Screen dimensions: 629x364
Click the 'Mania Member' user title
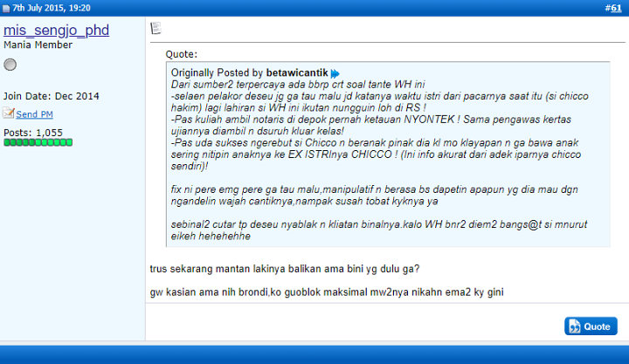[x=38, y=45]
